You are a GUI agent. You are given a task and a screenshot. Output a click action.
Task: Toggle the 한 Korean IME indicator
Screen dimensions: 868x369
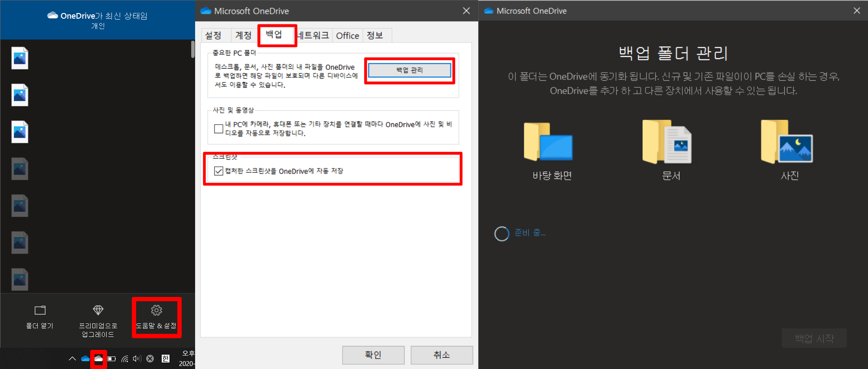tap(166, 359)
